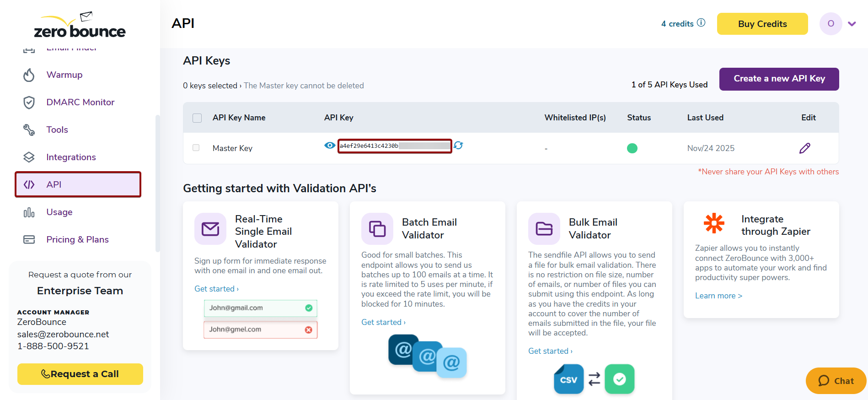Reveal the Master Key with eye icon
Screen dimensions: 868x400
point(330,145)
